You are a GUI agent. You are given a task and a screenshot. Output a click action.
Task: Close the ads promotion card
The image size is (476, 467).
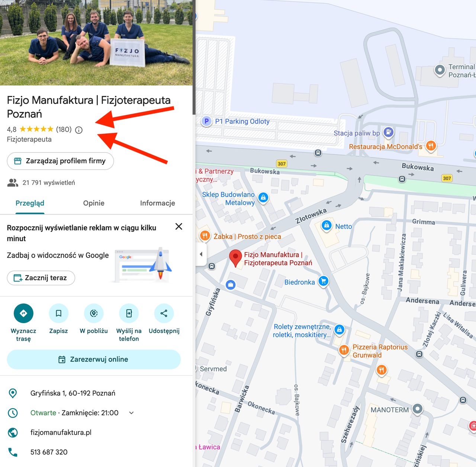point(179,226)
